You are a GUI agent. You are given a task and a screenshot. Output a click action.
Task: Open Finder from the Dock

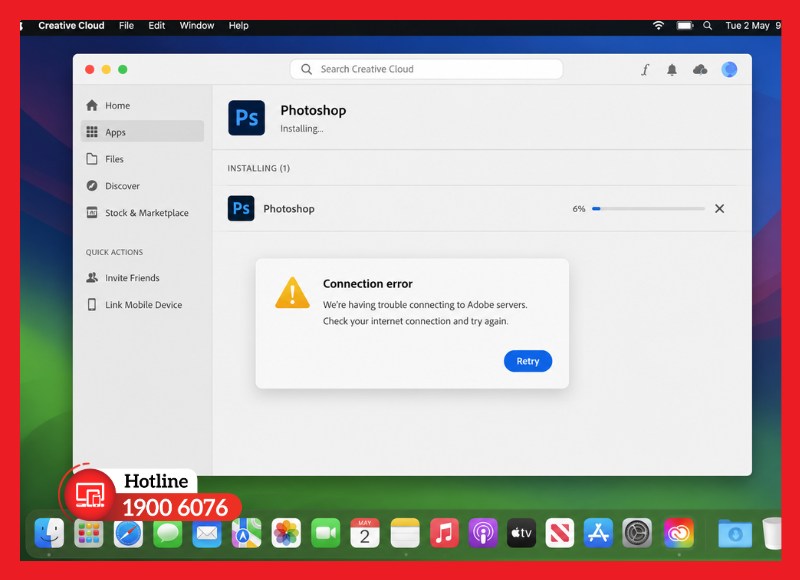pyautogui.click(x=49, y=533)
